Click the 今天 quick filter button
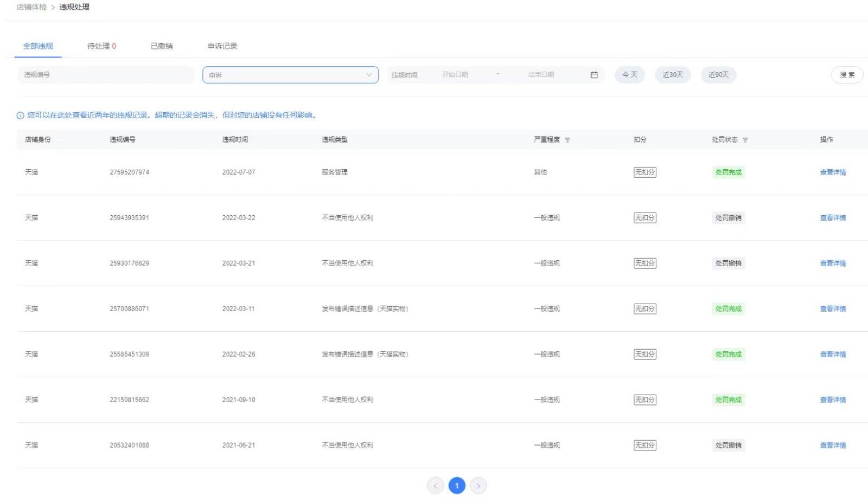The width and height of the screenshot is (868, 502). 630,75
